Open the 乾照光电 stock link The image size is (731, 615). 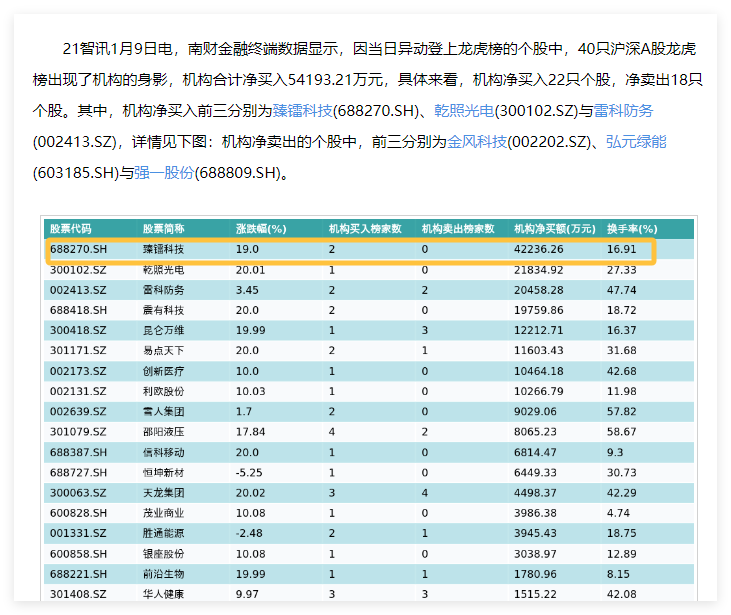point(464,111)
